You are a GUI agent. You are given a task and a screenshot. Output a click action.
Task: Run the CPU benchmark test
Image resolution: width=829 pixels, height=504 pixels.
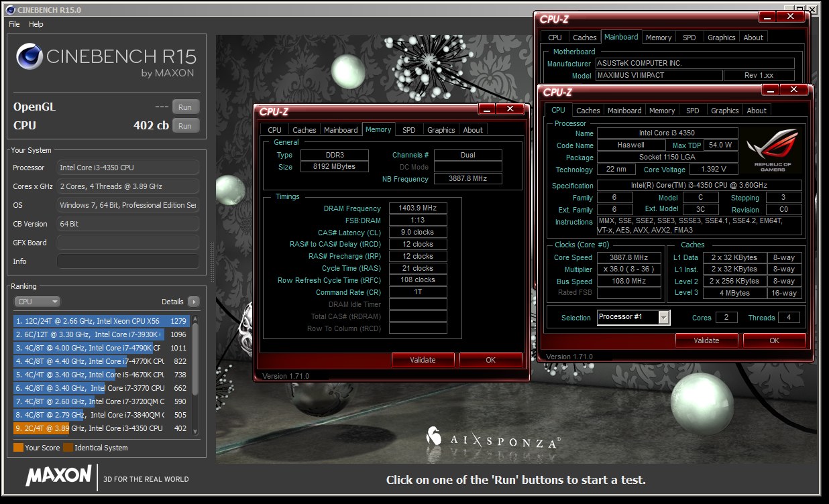[x=185, y=125]
